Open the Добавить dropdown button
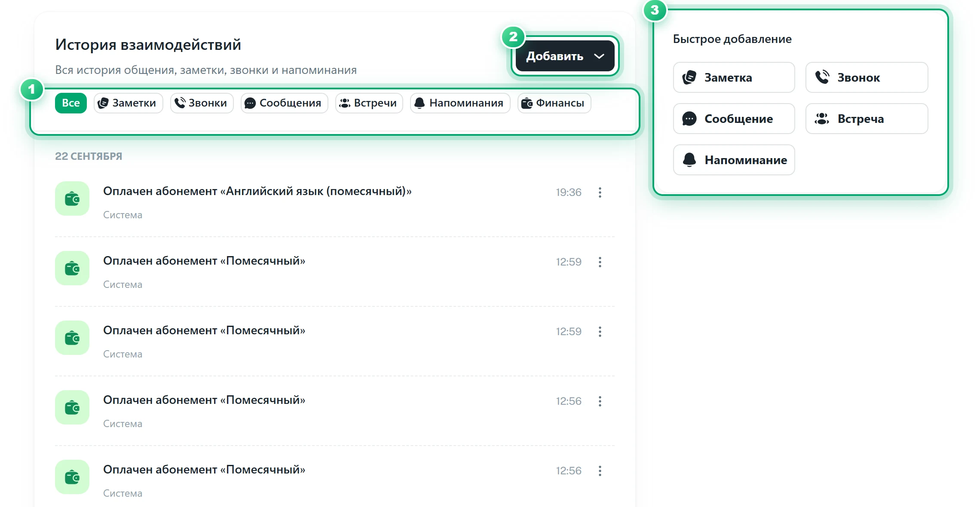Screen dimensions: 980x507 click(x=565, y=56)
